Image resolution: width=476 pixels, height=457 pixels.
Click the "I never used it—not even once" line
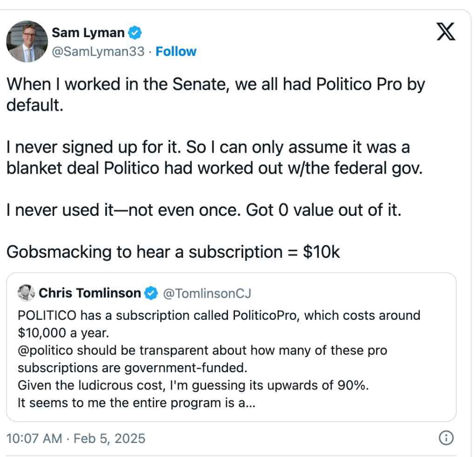click(203, 210)
